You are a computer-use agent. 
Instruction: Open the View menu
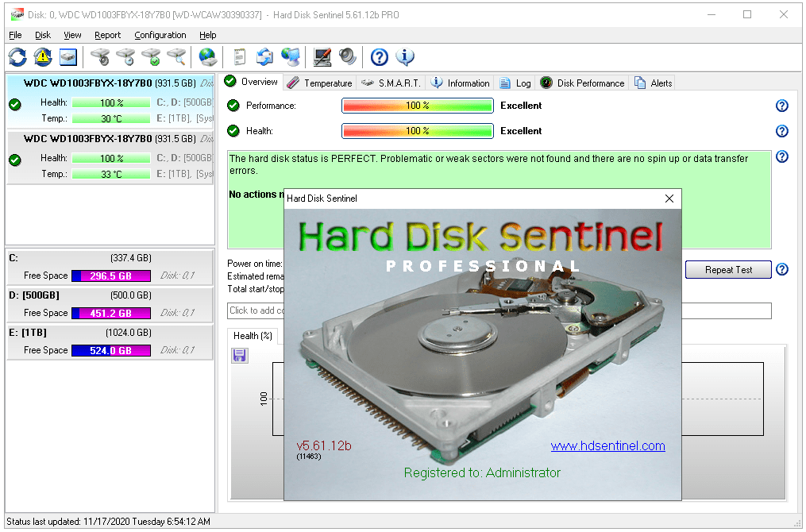[72, 35]
